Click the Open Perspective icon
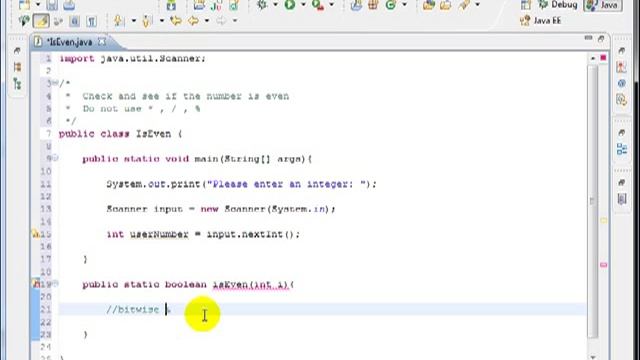The height and width of the screenshot is (360, 640). click(x=526, y=5)
